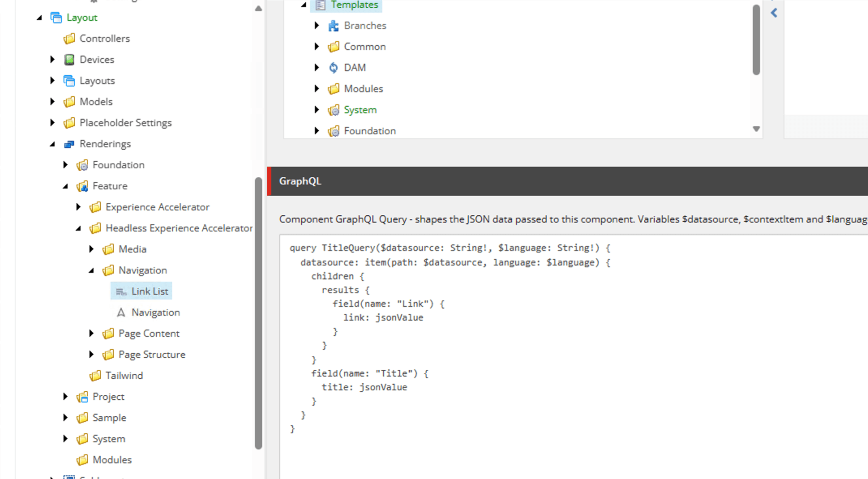Image resolution: width=868 pixels, height=479 pixels.
Task: Click the Devices green device icon
Action: [69, 59]
